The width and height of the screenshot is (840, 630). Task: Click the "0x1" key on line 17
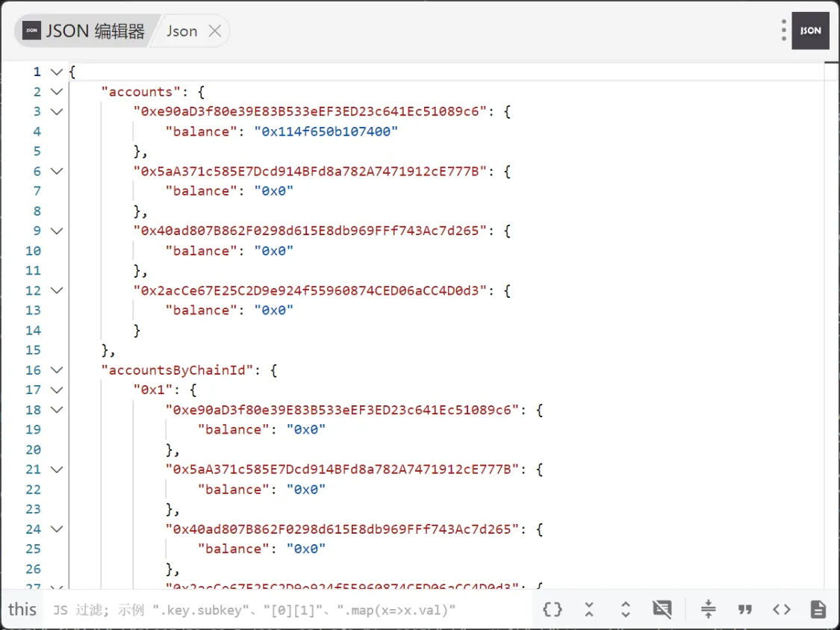click(x=152, y=390)
